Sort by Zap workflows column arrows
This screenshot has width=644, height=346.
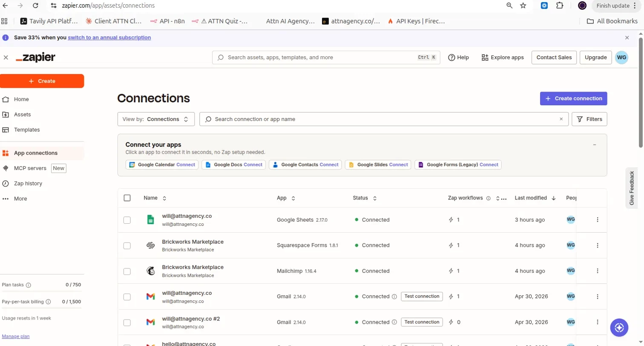point(497,198)
